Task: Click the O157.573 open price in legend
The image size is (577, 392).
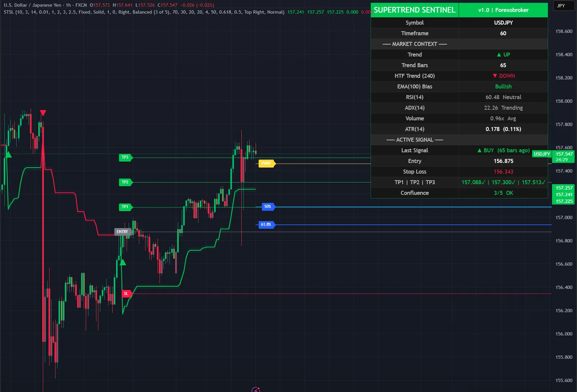Action: [100, 5]
